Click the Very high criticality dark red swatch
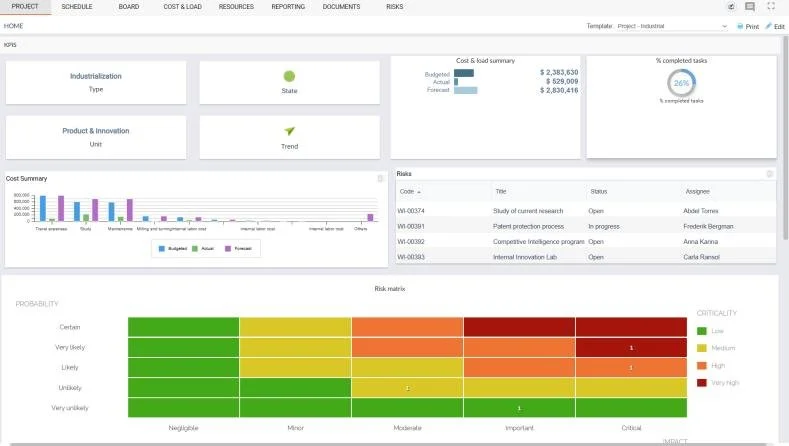This screenshot has width=789, height=446. pyautogui.click(x=701, y=383)
